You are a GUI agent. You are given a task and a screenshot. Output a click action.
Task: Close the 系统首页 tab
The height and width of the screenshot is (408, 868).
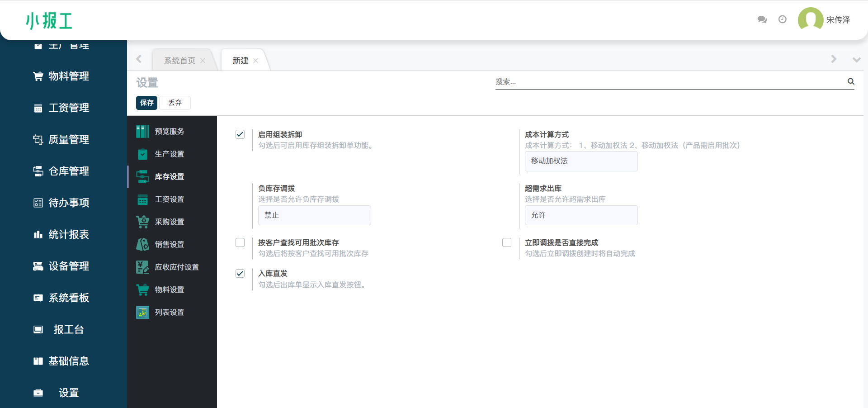tap(203, 61)
